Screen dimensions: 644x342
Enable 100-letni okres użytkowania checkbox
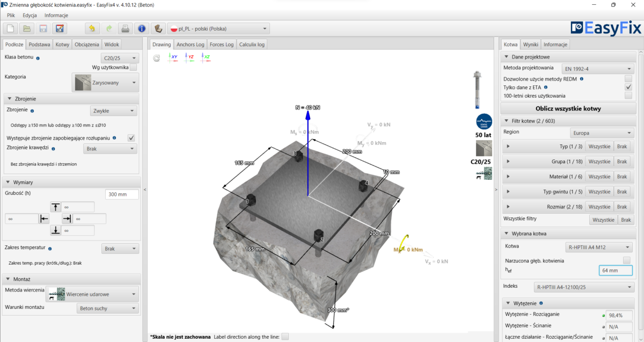628,96
